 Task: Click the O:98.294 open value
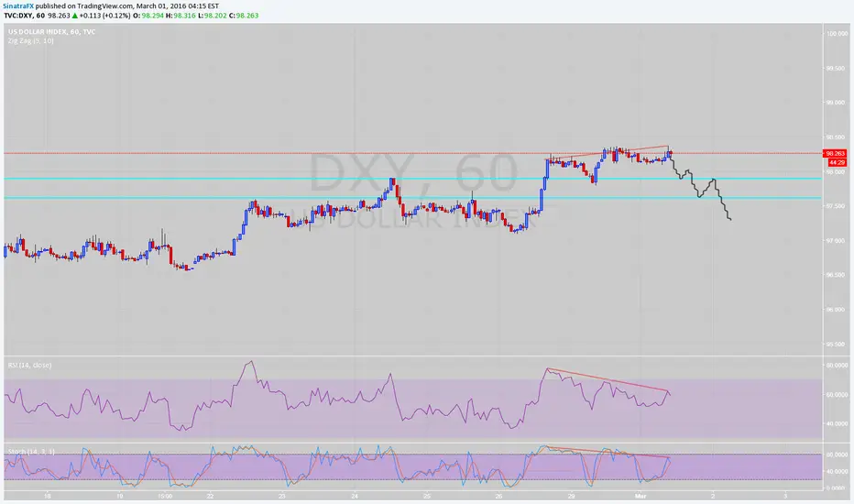148,16
